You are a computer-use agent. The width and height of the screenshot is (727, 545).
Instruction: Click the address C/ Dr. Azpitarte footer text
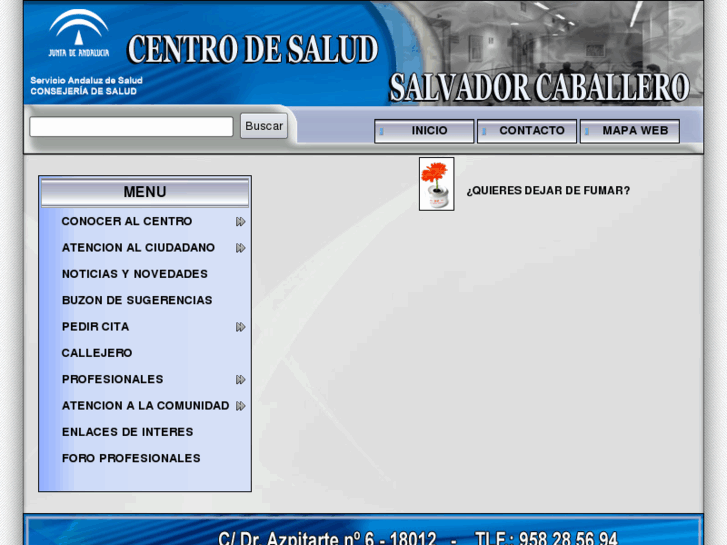327,538
